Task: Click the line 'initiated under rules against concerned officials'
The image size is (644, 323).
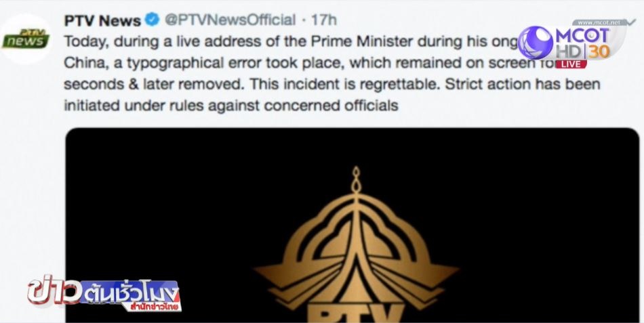Action: point(231,106)
